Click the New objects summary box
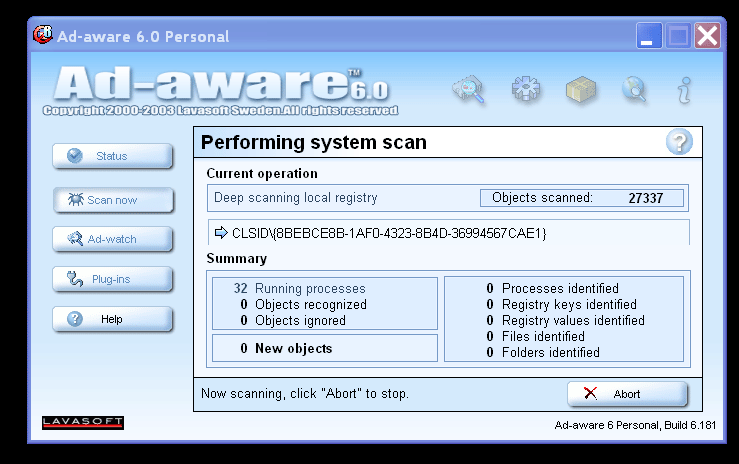This screenshot has height=464, width=739. coord(325,348)
